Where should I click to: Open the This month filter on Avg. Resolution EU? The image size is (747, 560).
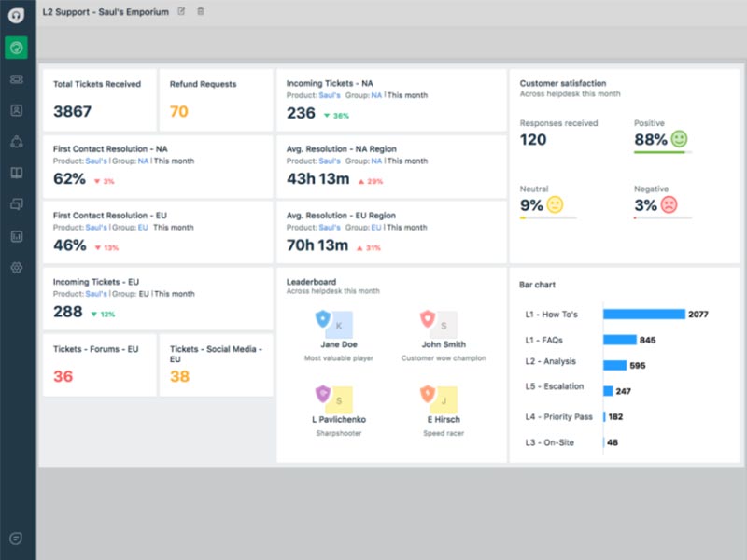pos(409,227)
